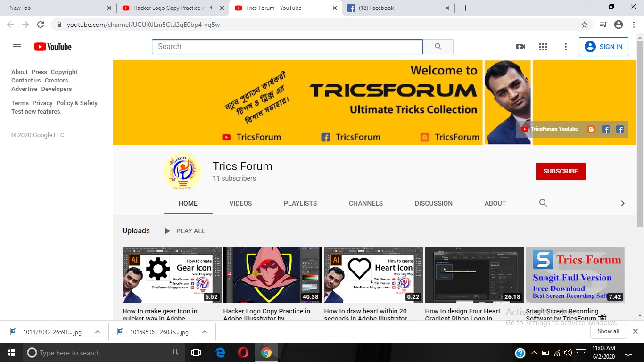Click the YouTube logo
Viewport: 644px width, 362px height.
53,47
